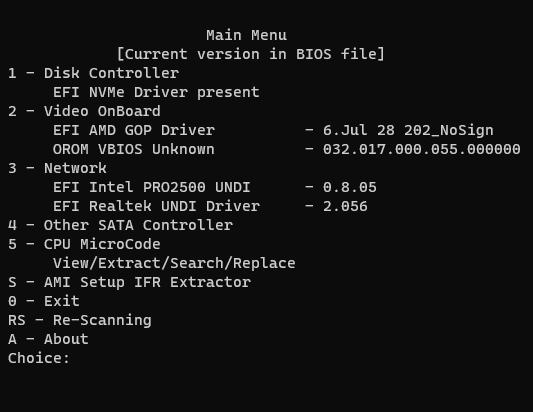
Task: Select the Disk Controller menu entry
Action: coord(93,73)
